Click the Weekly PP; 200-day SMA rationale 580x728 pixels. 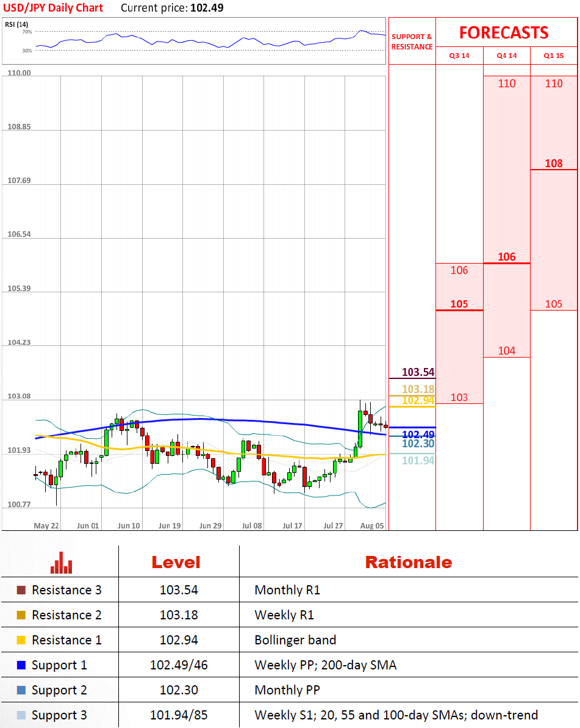click(326, 665)
